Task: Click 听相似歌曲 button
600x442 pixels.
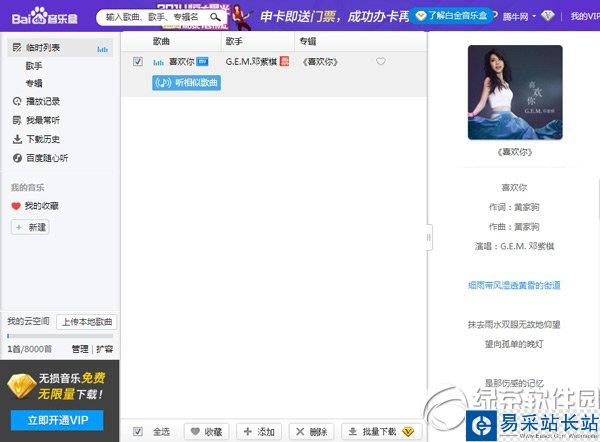Action: coord(186,83)
